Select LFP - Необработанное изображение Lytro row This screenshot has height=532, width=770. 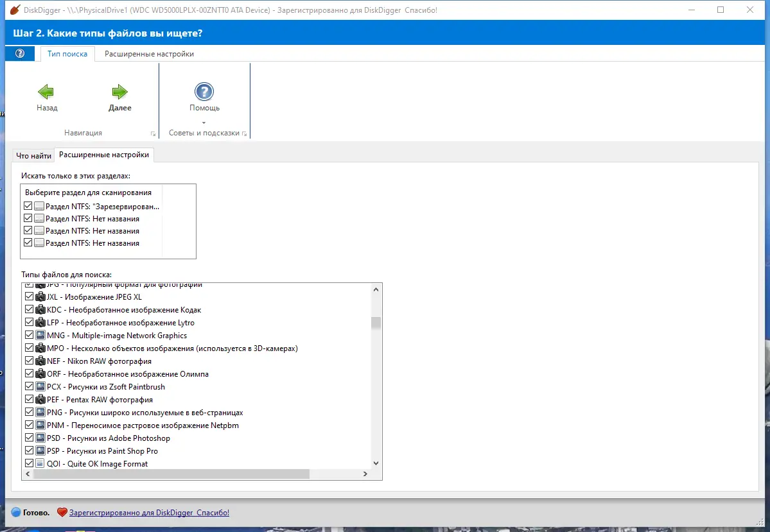coord(120,322)
